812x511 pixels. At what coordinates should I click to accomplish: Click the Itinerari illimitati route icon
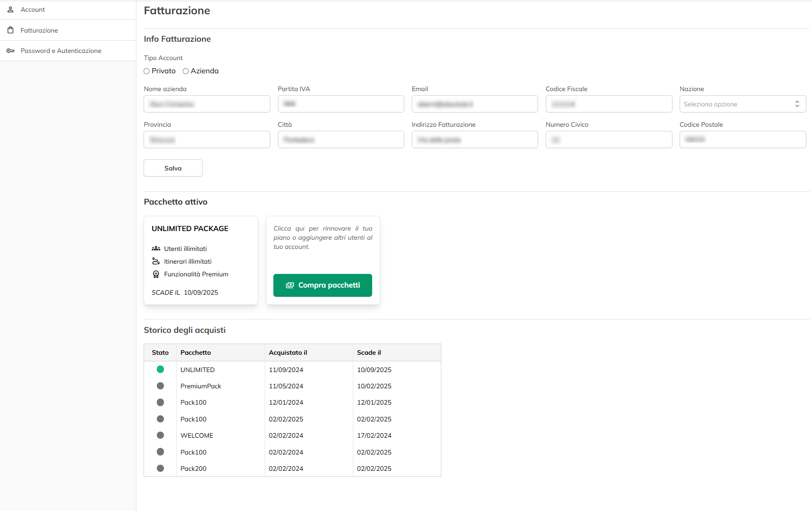(156, 262)
